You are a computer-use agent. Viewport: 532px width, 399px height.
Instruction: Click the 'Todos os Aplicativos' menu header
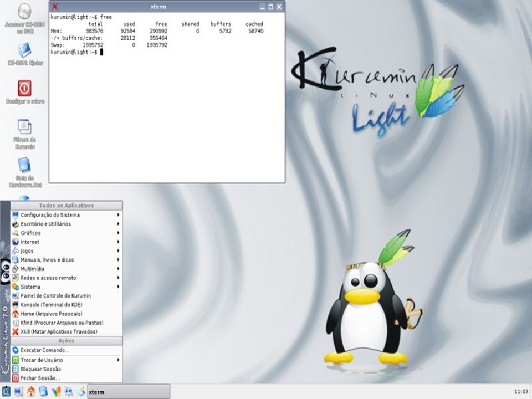coord(66,205)
